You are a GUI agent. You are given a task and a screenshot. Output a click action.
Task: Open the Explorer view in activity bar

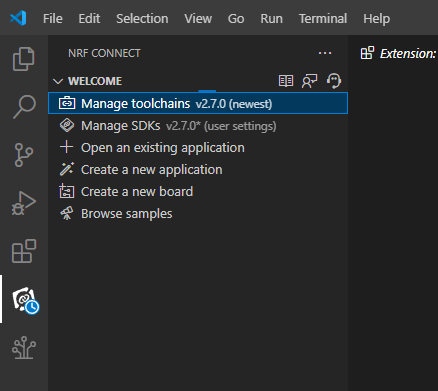point(24,59)
